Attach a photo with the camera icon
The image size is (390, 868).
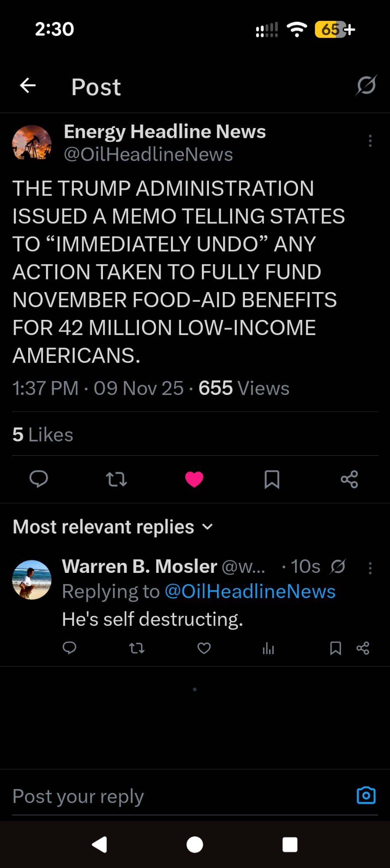coord(366,795)
